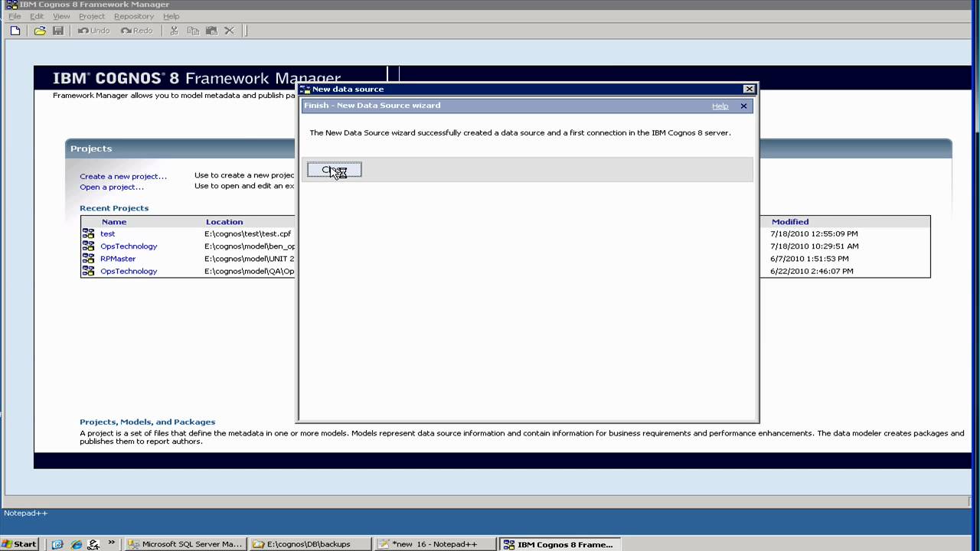Close the New data source dialog window
980x551 pixels.
pyautogui.click(x=749, y=89)
